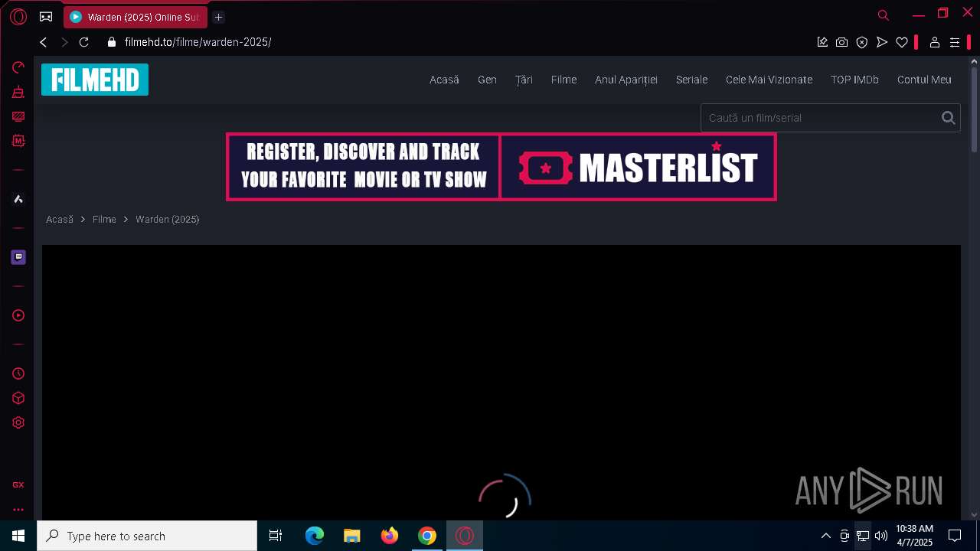Open Extensions cube icon in sidebar

coord(18,398)
